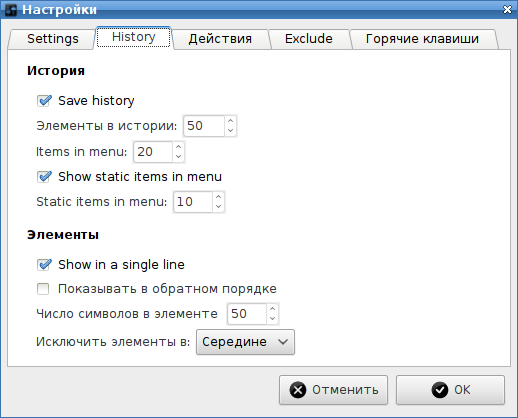Click the Элементы в истории number field
This screenshot has height=418, width=518.
pos(204,126)
